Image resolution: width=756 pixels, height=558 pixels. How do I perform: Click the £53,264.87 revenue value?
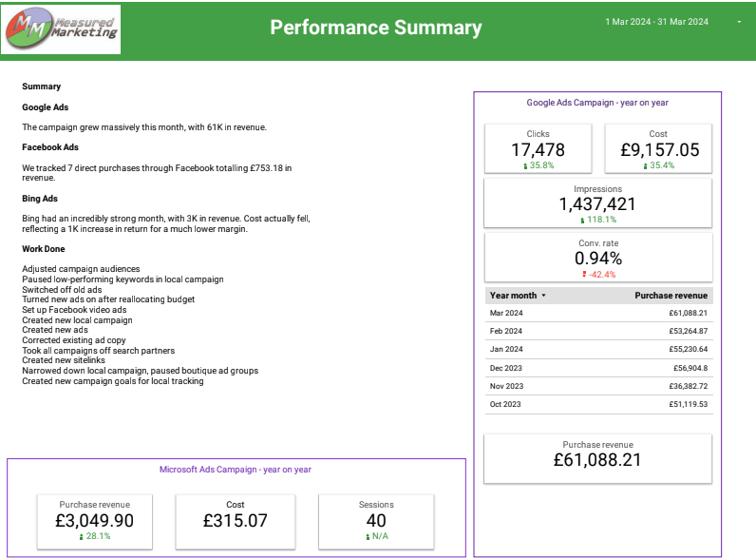tap(688, 331)
